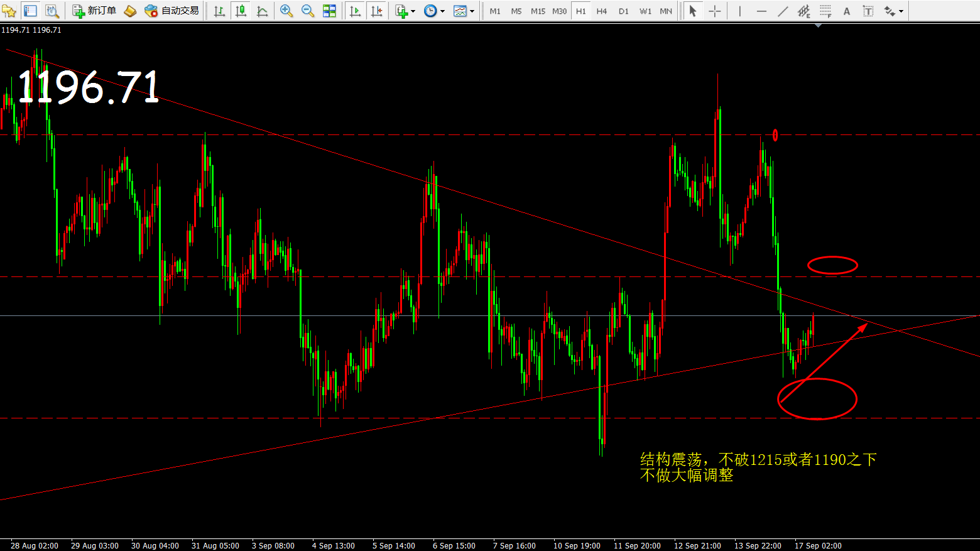
Task: Select the crosshair tool
Action: pos(714,11)
